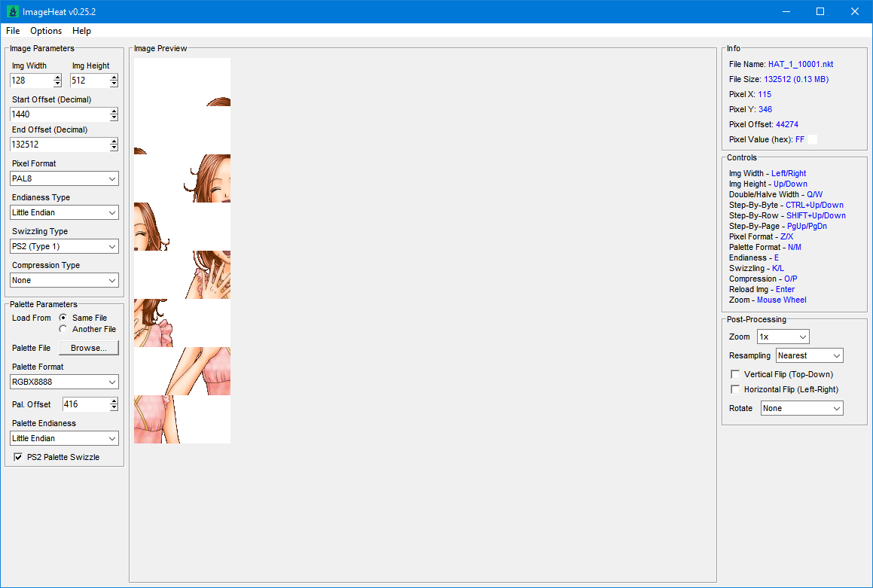This screenshot has width=873, height=588.
Task: Click the pixel value color swatch
Action: [x=812, y=139]
